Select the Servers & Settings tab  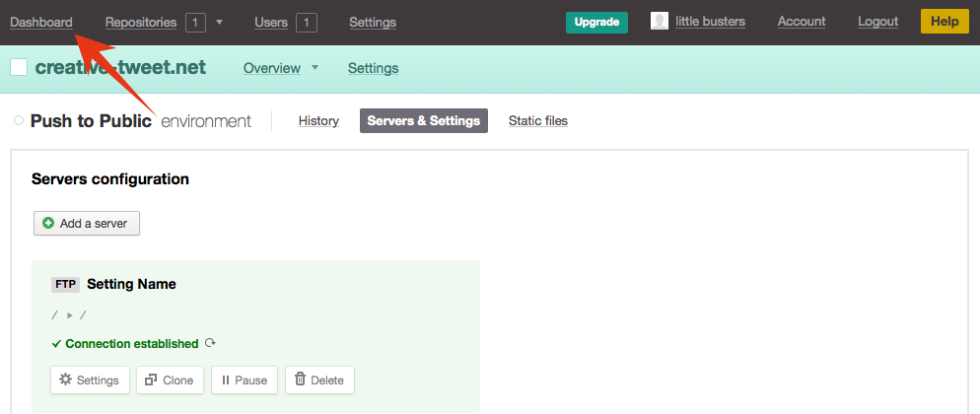423,121
